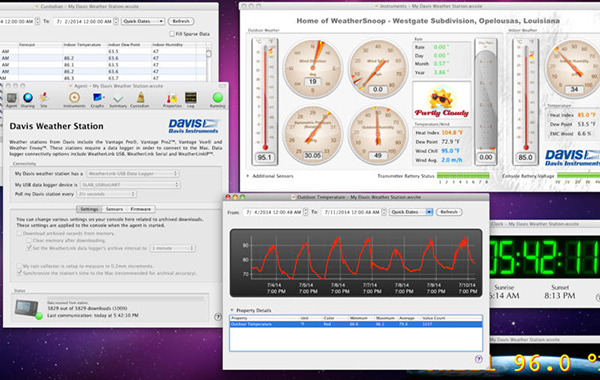Viewport: 600px width, 380px height.
Task: Open the Summary checkmark icon
Action: coord(118,98)
